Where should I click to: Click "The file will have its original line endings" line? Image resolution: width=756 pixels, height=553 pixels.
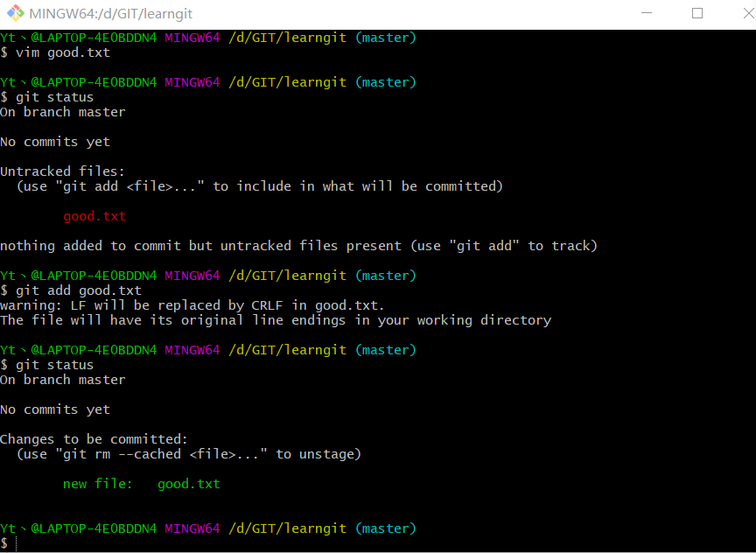point(276,320)
